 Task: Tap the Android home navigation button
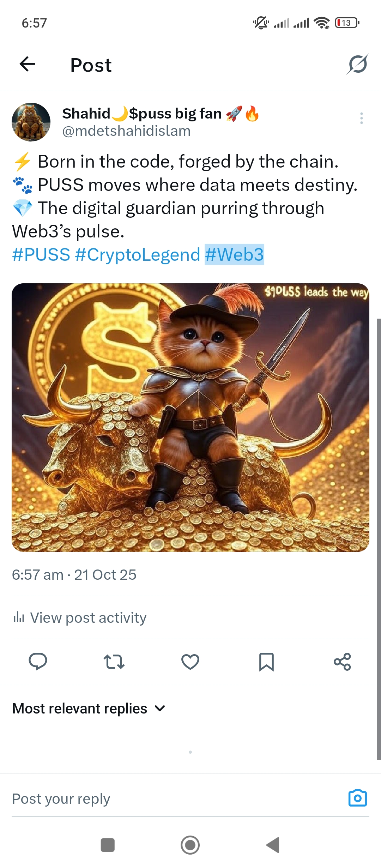click(x=190, y=845)
